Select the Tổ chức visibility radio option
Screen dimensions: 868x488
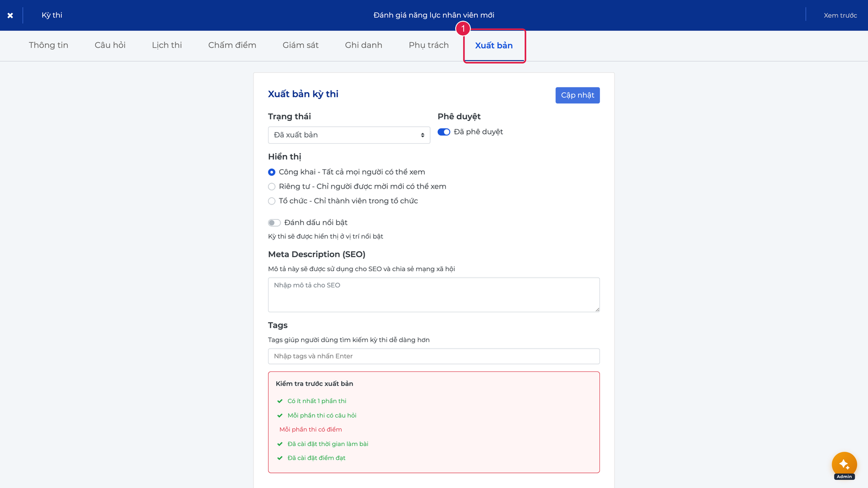(x=272, y=201)
